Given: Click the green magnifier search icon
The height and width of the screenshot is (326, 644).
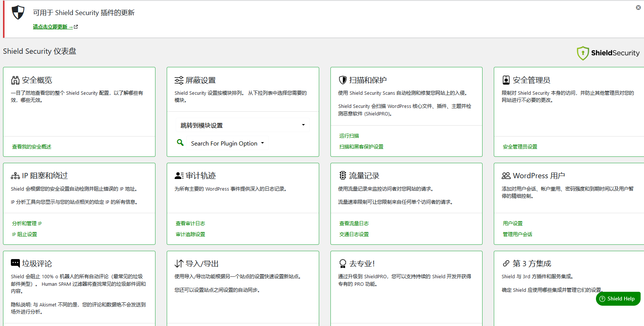Looking at the screenshot, I should click(180, 143).
